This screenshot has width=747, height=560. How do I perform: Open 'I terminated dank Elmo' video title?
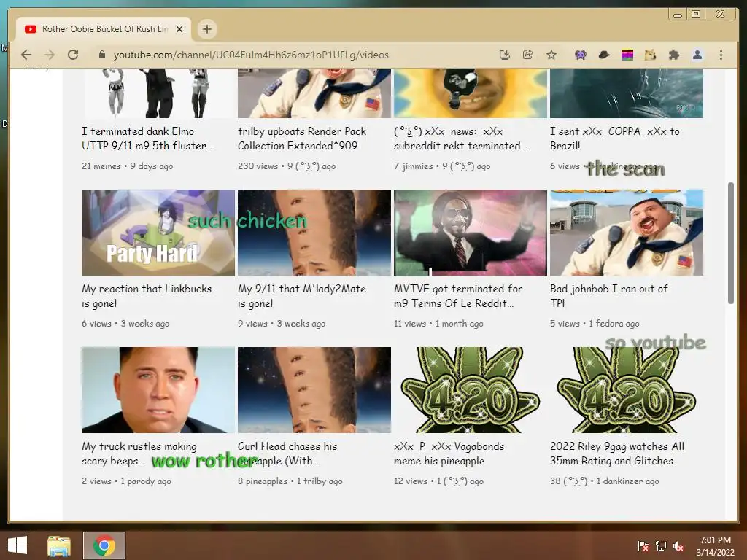click(147, 139)
